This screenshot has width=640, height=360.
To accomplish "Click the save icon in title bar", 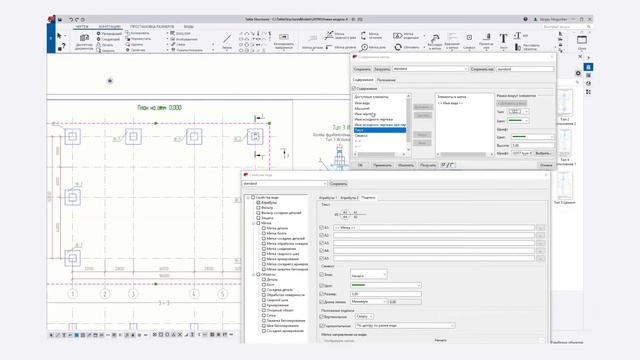I will tap(60, 19).
